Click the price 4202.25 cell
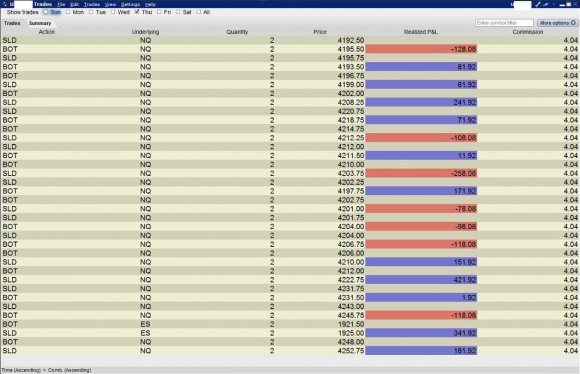580x374 pixels. pyautogui.click(x=351, y=182)
